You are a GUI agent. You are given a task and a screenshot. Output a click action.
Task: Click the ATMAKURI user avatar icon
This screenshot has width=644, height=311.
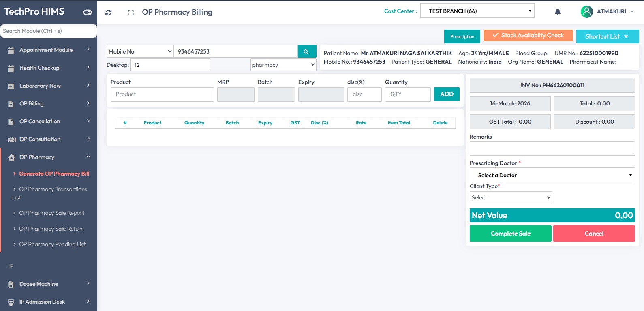[x=586, y=12]
